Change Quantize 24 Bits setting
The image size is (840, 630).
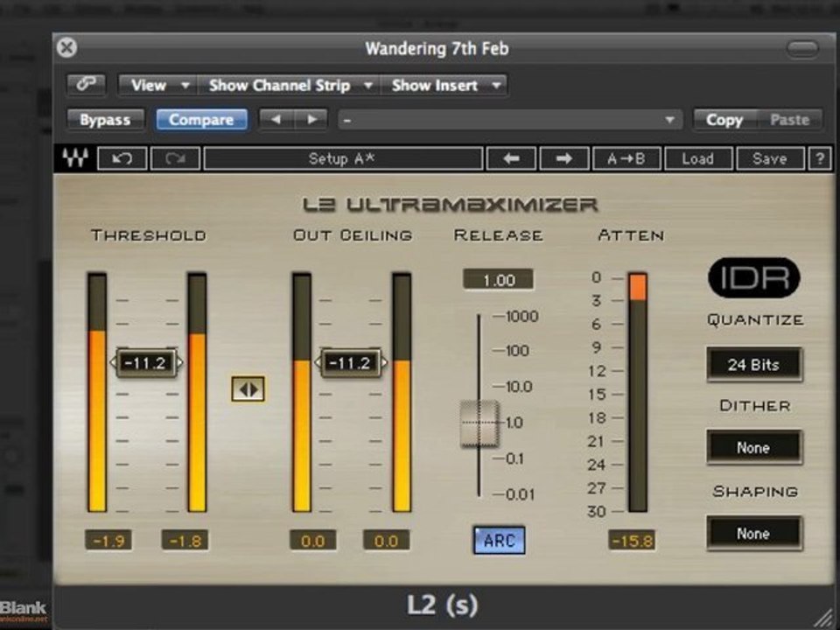click(753, 365)
